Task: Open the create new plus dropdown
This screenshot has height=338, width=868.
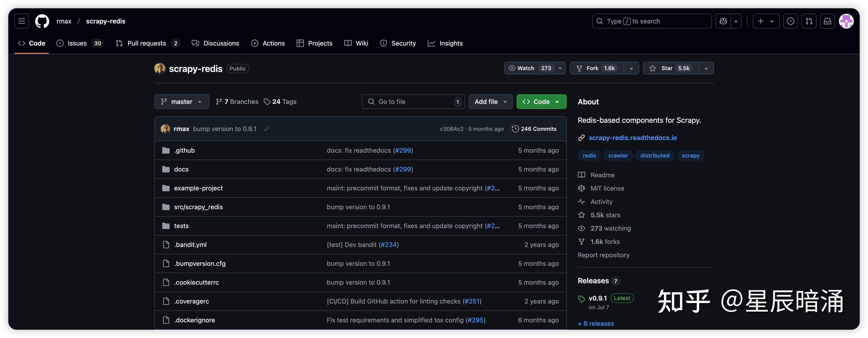Action: tap(766, 21)
